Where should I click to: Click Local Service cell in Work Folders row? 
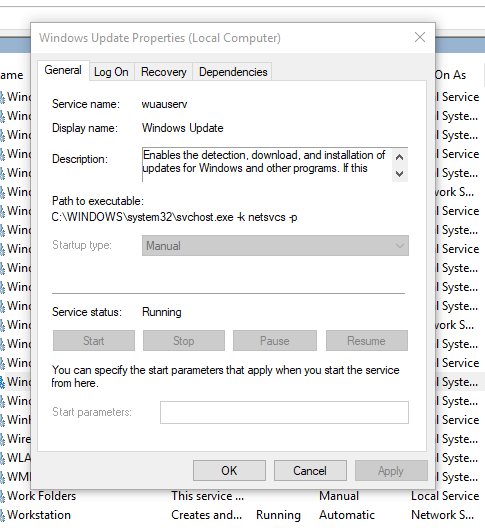click(x=445, y=496)
